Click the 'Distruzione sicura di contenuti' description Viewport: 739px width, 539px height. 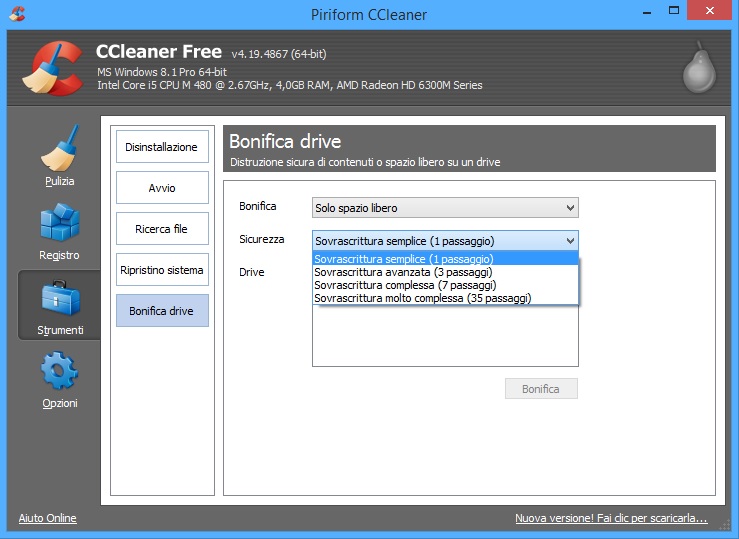pos(365,162)
